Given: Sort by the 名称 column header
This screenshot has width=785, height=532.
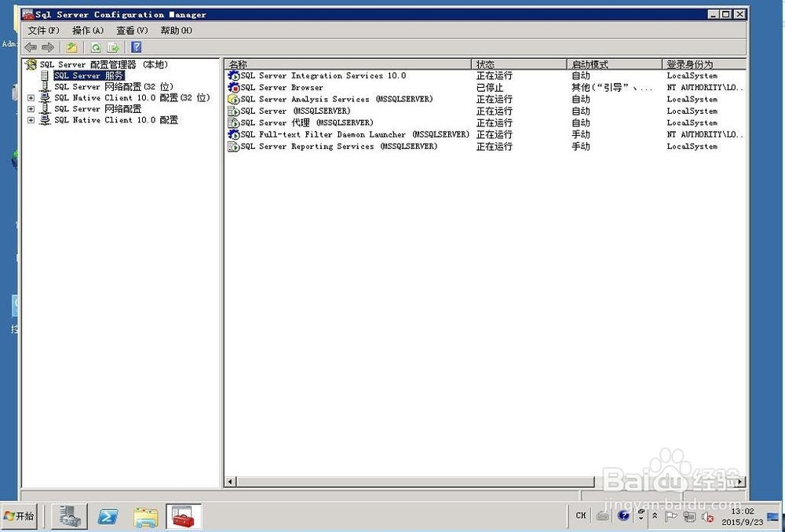Looking at the screenshot, I should 348,64.
